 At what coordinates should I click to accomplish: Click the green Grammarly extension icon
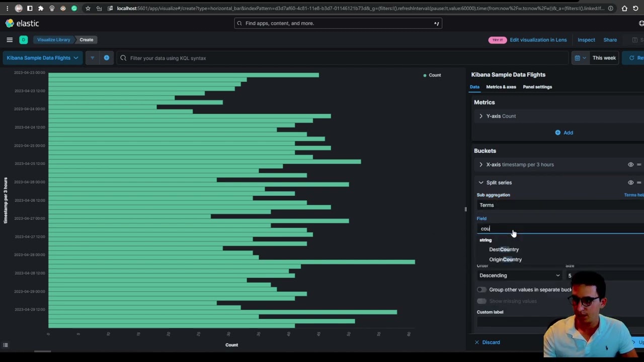[74, 8]
